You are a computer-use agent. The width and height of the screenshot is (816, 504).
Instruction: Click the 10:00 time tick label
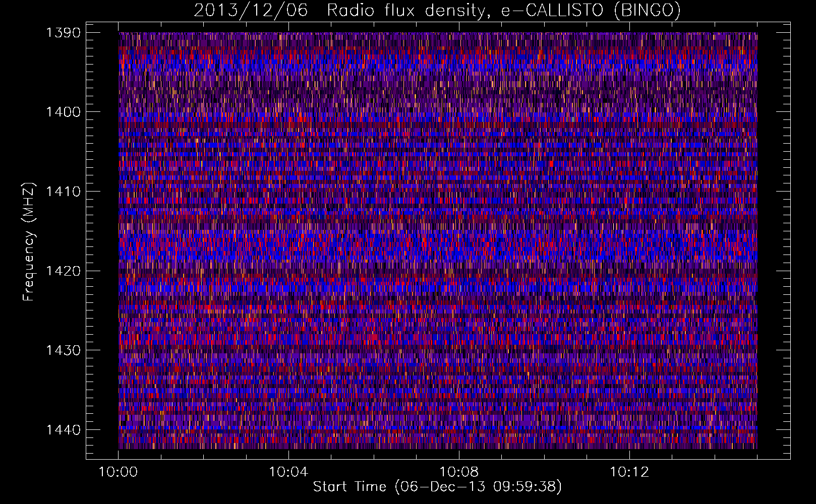(x=119, y=472)
